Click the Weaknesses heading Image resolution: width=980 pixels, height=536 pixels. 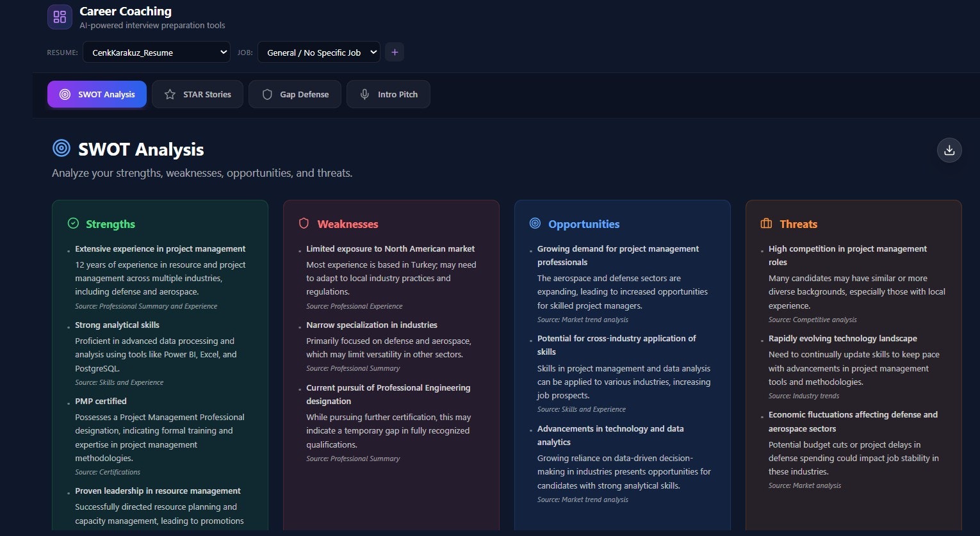[x=348, y=224]
